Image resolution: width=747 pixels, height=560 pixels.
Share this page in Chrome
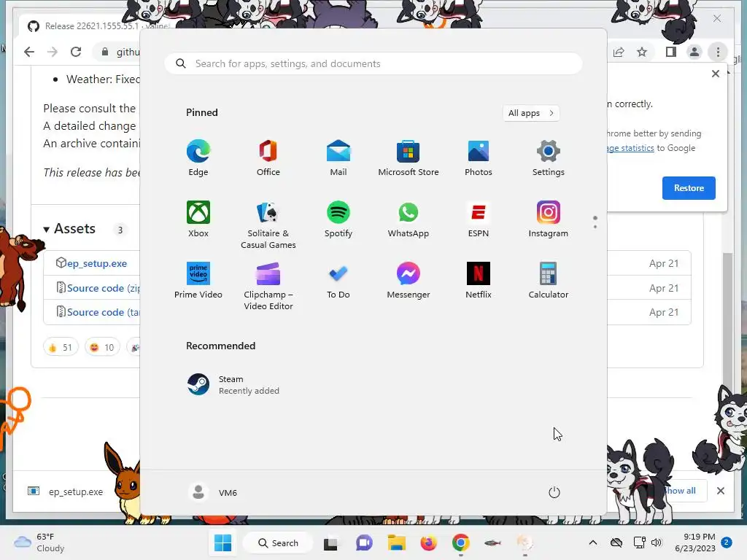619,52
